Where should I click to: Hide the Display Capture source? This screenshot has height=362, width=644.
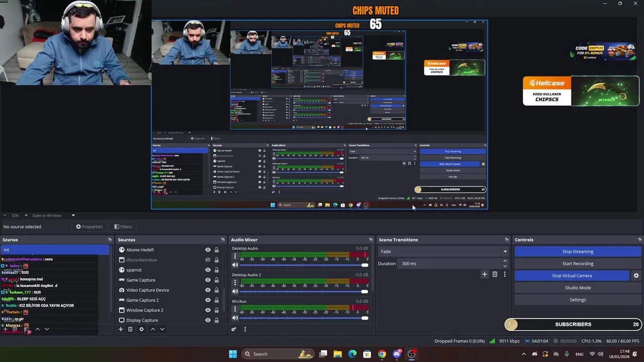coord(208,320)
